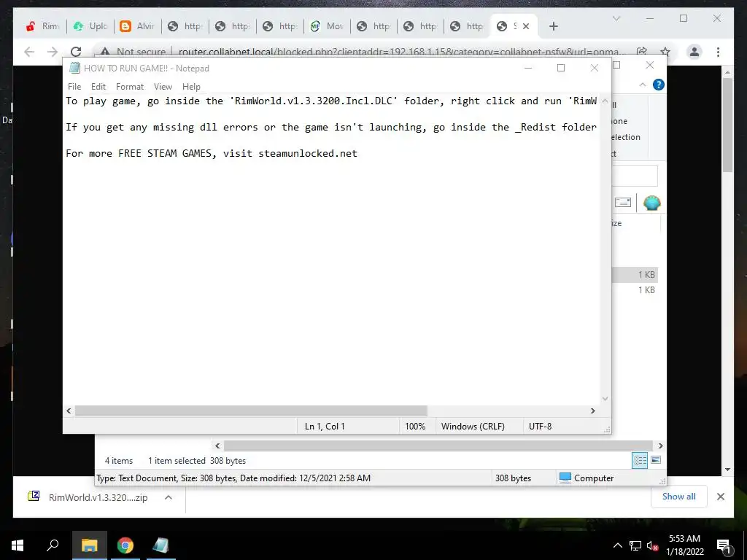The height and width of the screenshot is (560, 747).
Task: Open Chrome tab search chevron
Action: click(616, 18)
